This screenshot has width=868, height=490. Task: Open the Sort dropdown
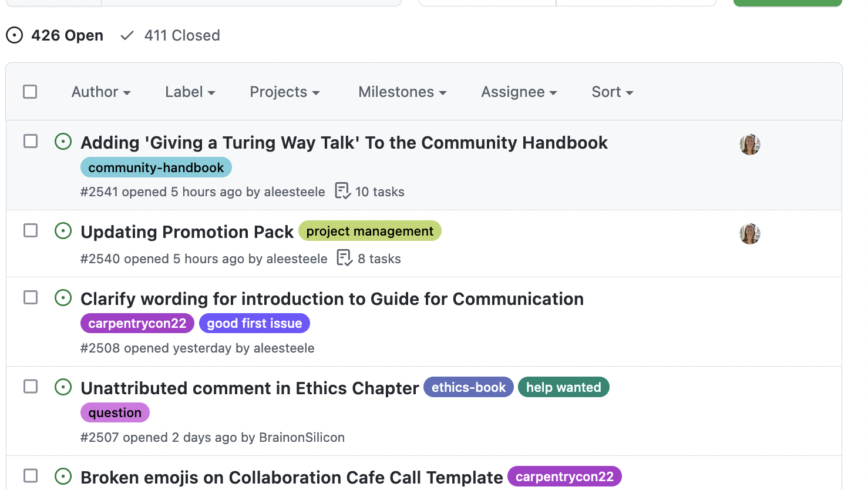pos(613,92)
